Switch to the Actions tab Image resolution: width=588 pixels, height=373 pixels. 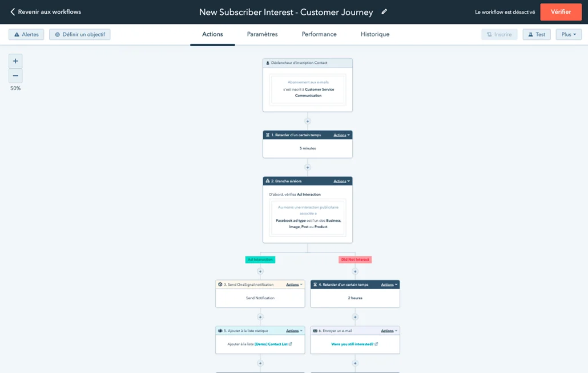pos(212,34)
